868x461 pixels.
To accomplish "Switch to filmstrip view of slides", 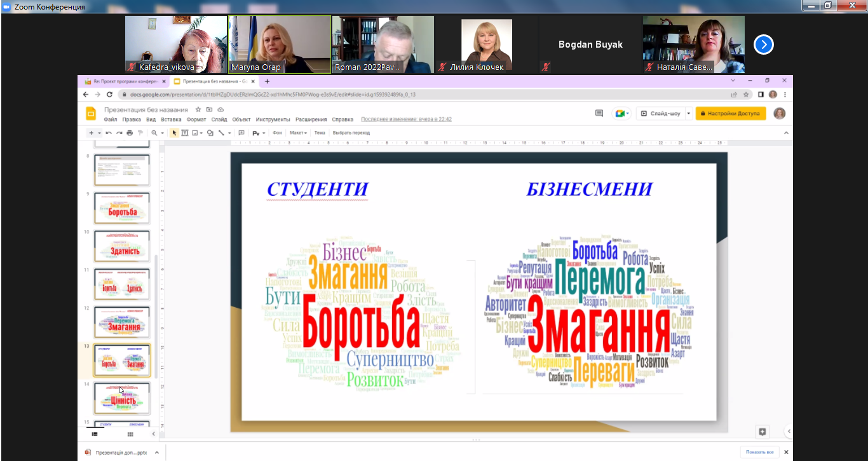I will [95, 434].
